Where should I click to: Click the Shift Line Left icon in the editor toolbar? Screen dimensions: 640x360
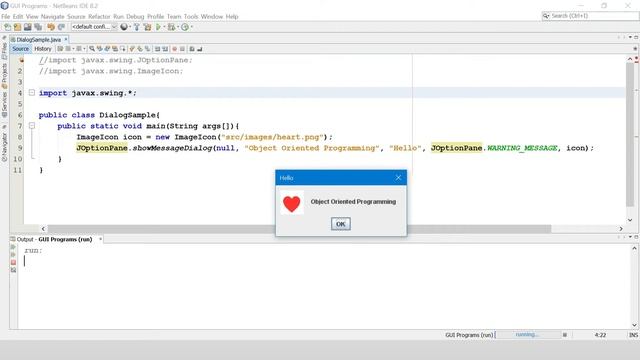[x=157, y=49]
